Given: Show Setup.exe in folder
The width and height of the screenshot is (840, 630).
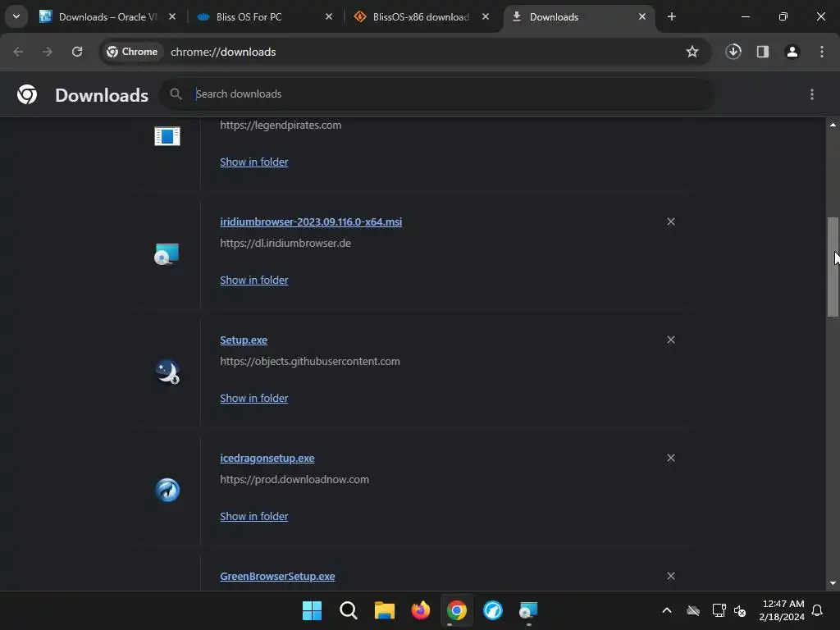Looking at the screenshot, I should point(254,399).
